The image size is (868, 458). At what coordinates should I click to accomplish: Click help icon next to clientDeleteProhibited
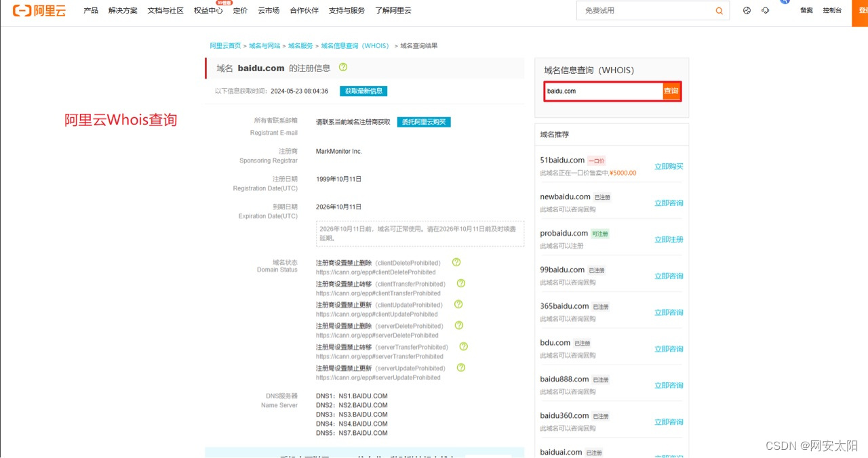coord(456,262)
